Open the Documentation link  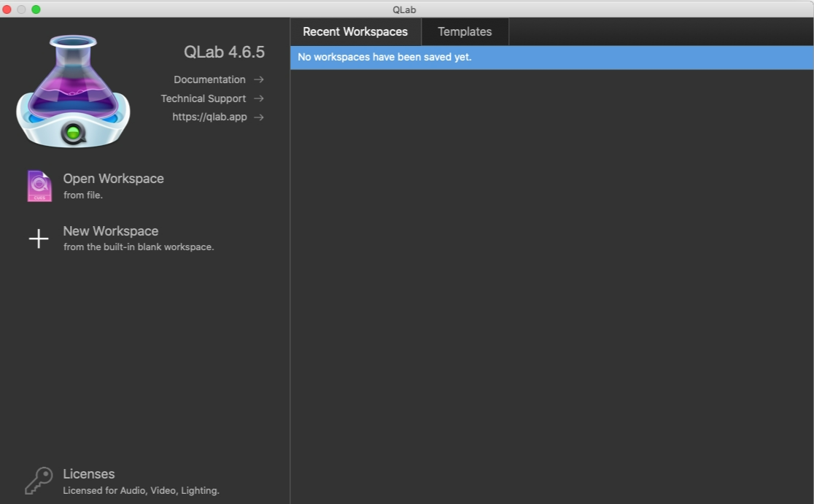(x=210, y=80)
